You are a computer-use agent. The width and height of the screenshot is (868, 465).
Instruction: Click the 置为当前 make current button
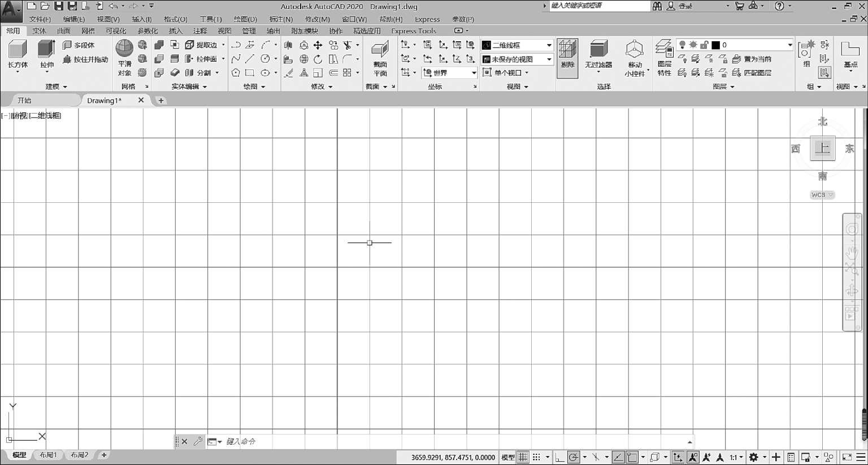coord(752,59)
